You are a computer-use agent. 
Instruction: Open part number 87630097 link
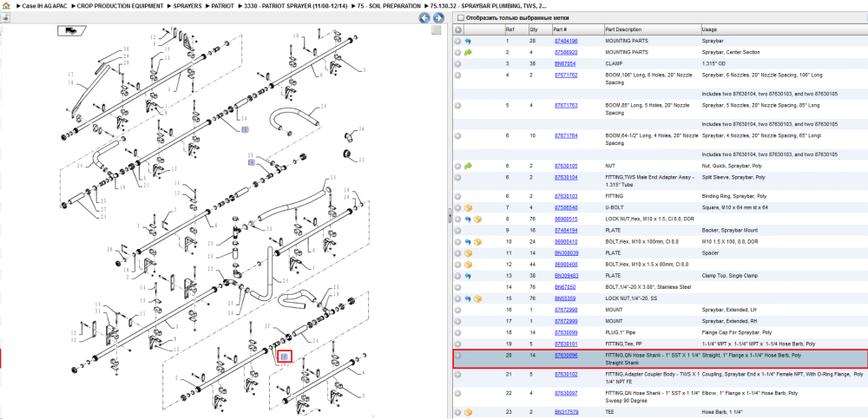(566, 393)
